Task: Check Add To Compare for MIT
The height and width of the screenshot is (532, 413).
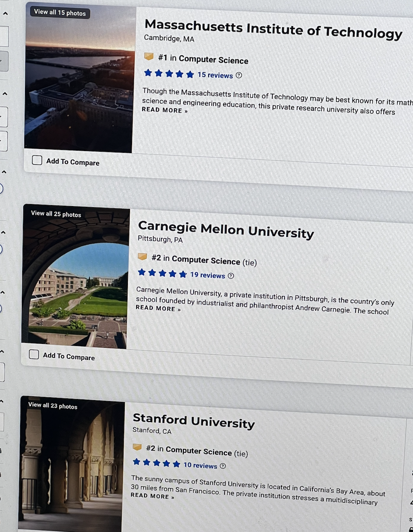Action: [37, 160]
